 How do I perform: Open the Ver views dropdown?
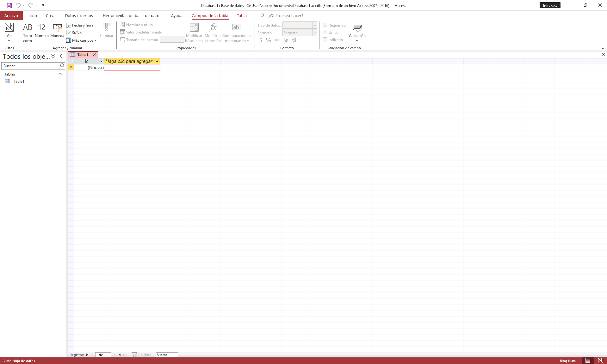tap(9, 33)
